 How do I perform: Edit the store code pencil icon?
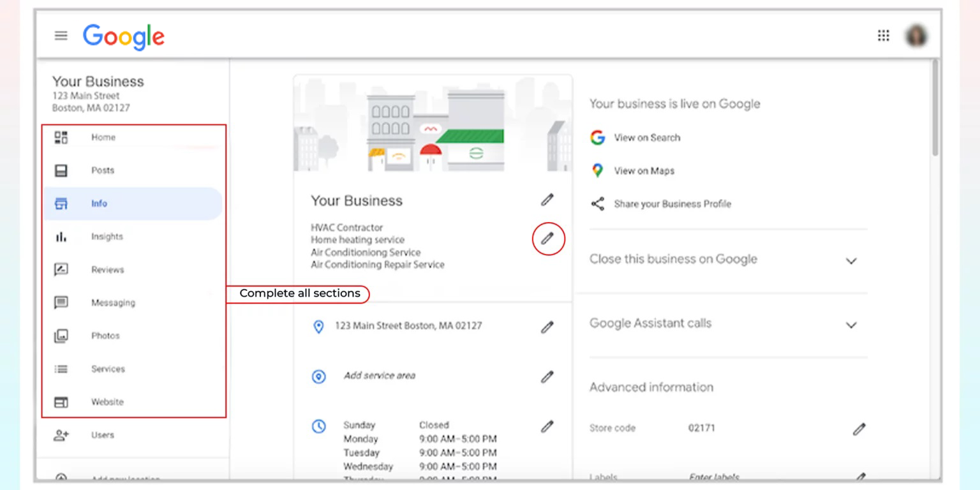(859, 429)
